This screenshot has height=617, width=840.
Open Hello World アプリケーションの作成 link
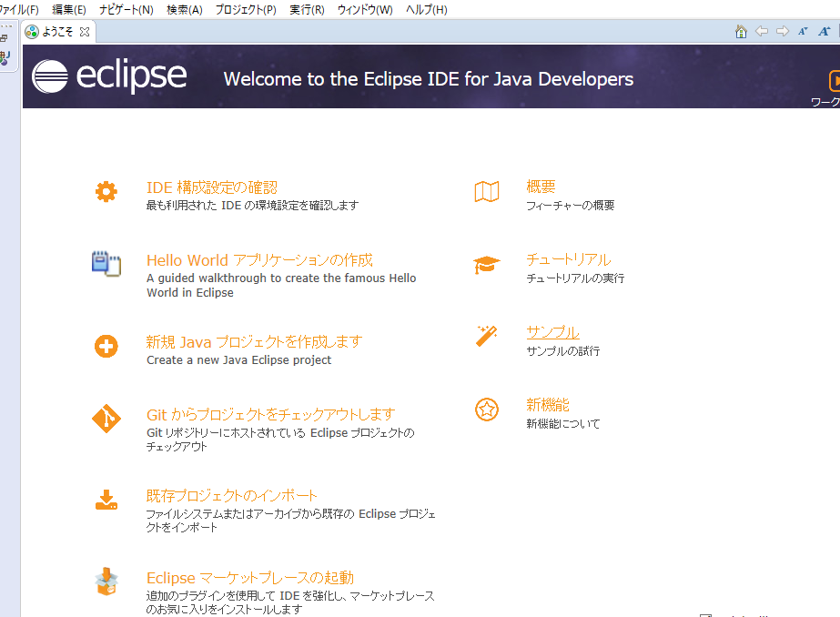(259, 260)
